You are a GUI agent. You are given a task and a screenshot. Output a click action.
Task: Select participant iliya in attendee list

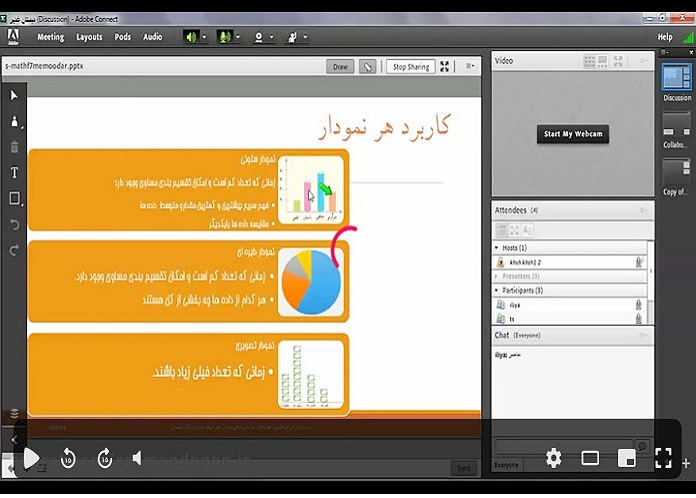click(569, 304)
